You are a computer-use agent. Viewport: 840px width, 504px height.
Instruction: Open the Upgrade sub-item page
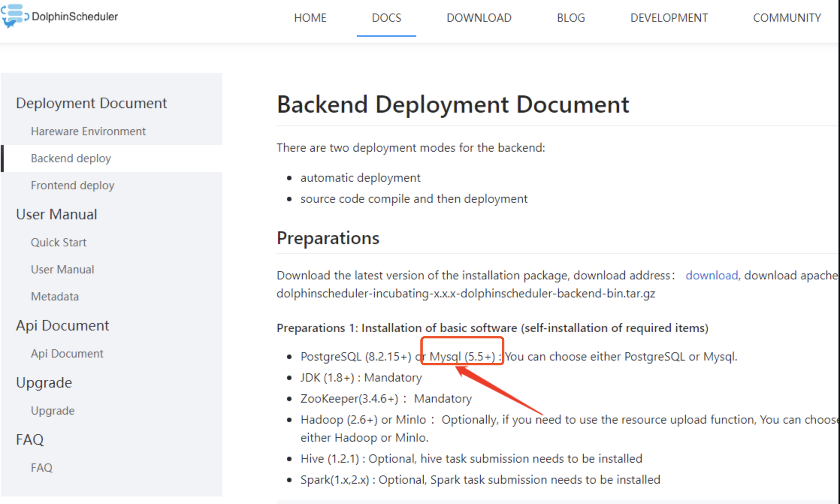[53, 410]
